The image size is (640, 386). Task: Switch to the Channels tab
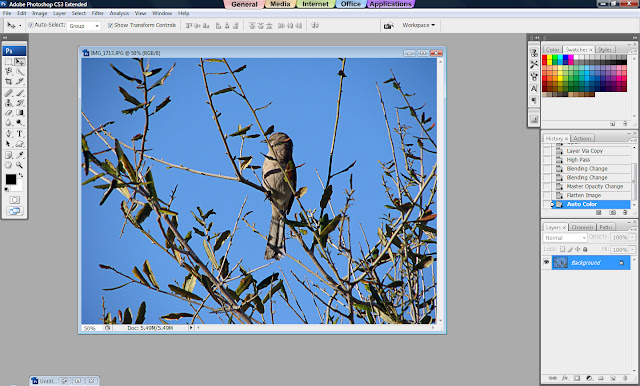click(x=582, y=227)
